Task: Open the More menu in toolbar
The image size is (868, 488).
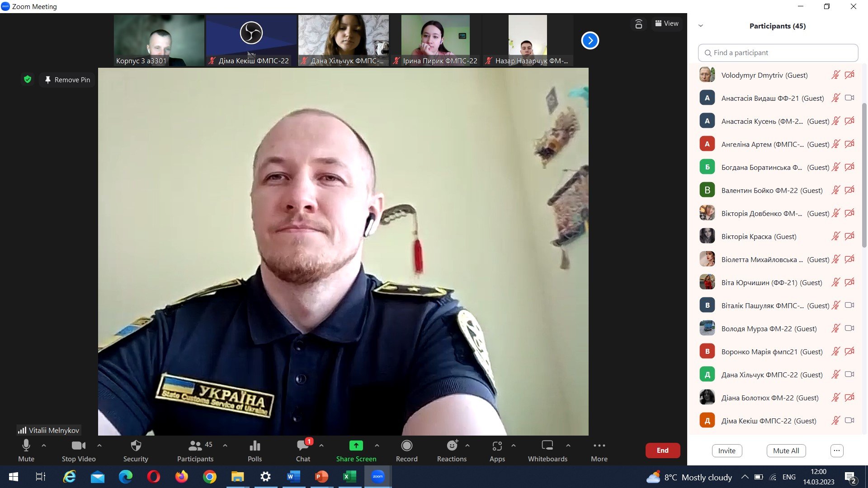Action: coord(599,450)
